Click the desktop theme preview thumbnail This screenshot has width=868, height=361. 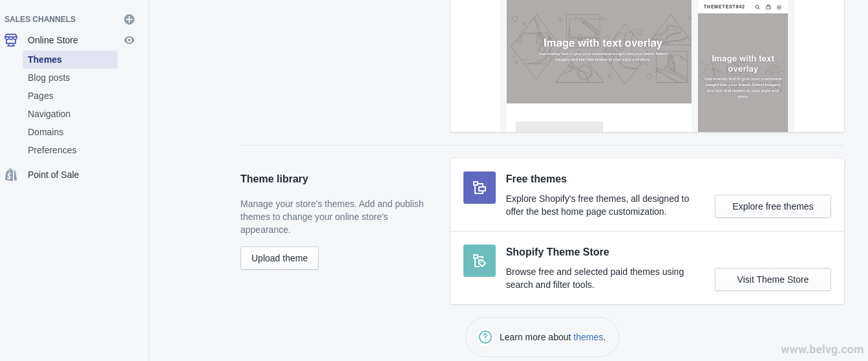point(599,66)
